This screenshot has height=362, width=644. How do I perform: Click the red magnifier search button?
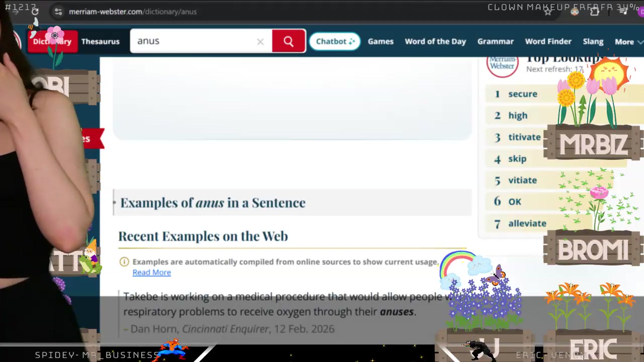coord(288,41)
